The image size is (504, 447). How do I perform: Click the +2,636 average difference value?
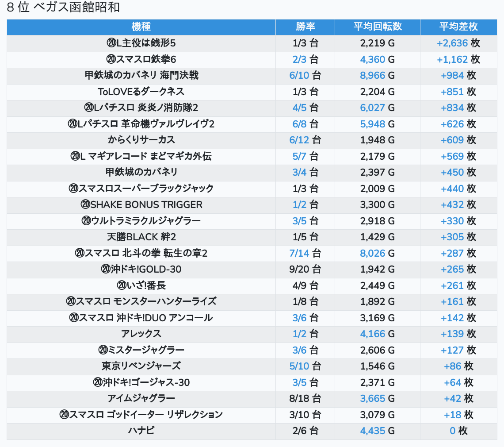[x=452, y=43]
